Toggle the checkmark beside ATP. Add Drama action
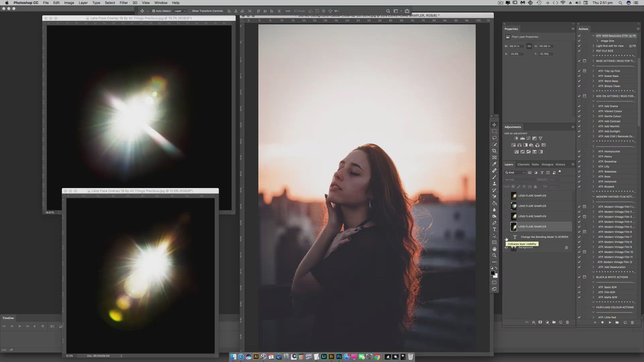The width and height of the screenshot is (644, 362). click(x=579, y=106)
